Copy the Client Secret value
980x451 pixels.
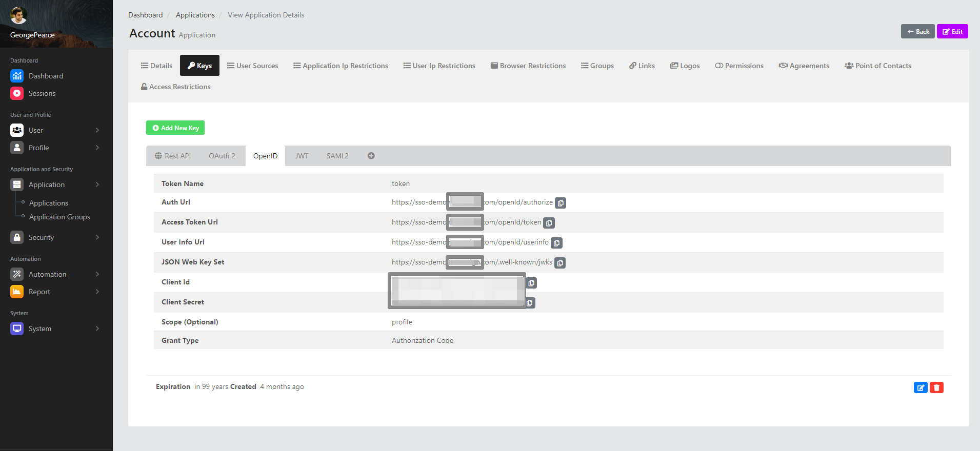pyautogui.click(x=529, y=303)
